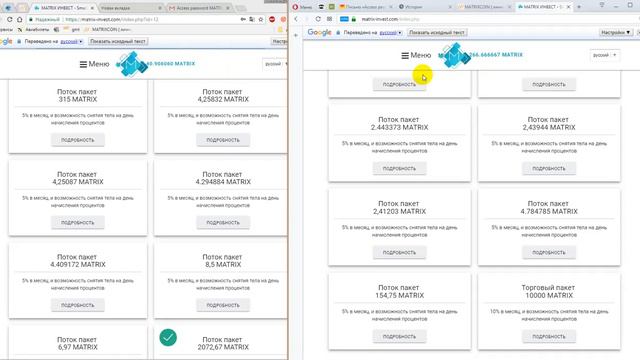Open details for 2.443373 MATRIX package
Image resolution: width=640 pixels, height=360 pixels.
pos(399,169)
